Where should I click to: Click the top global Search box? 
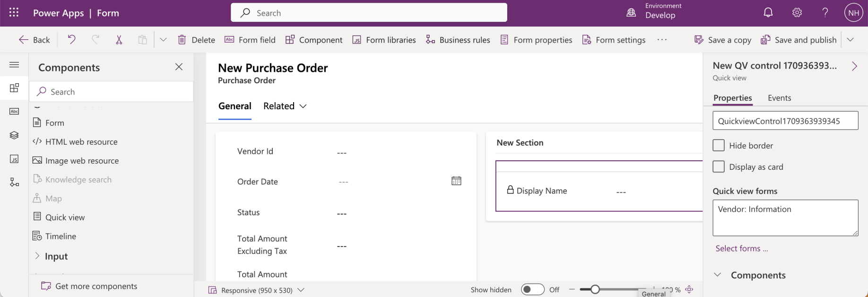coord(369,13)
